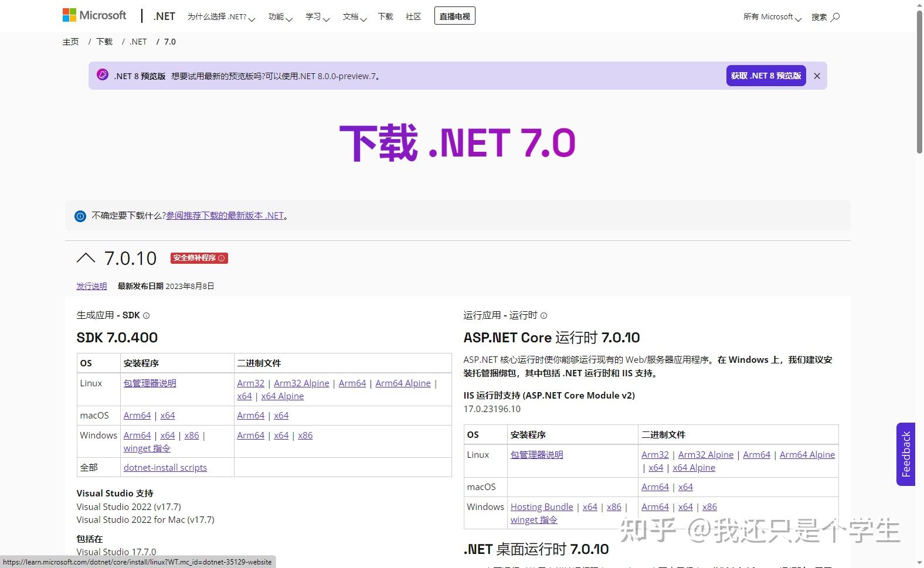924x568 pixels.
Task: Click the info icon beside SDK heading
Action: tap(147, 315)
